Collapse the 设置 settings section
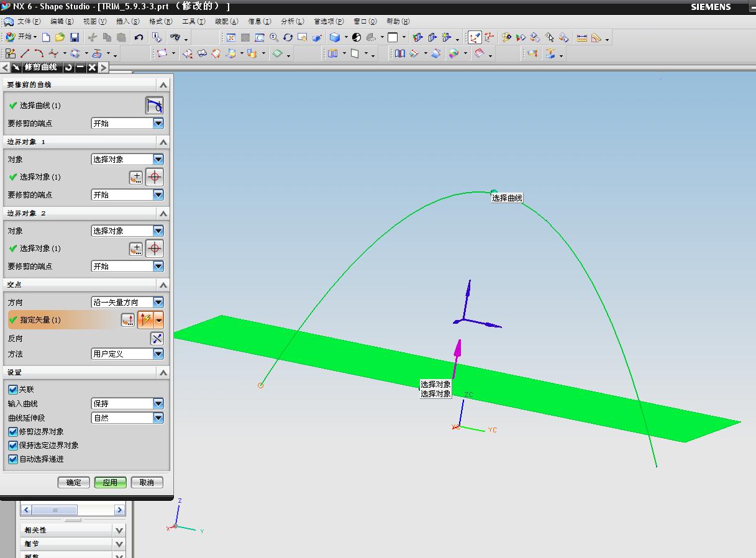The image size is (756, 558). click(163, 372)
